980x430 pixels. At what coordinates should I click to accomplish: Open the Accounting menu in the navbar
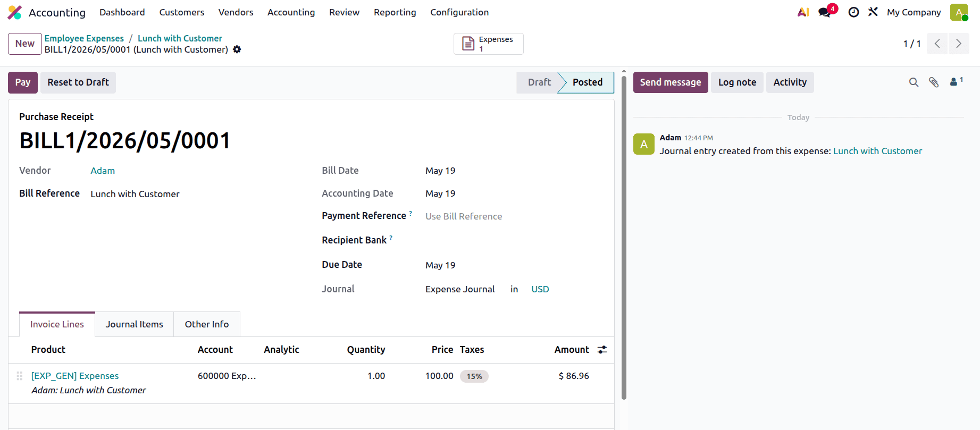291,12
